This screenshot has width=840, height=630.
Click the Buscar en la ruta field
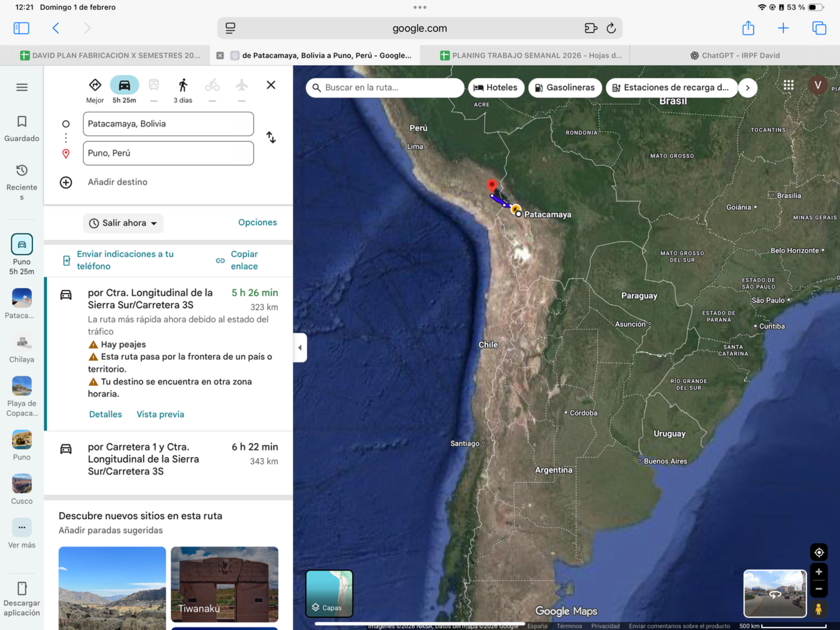(385, 88)
